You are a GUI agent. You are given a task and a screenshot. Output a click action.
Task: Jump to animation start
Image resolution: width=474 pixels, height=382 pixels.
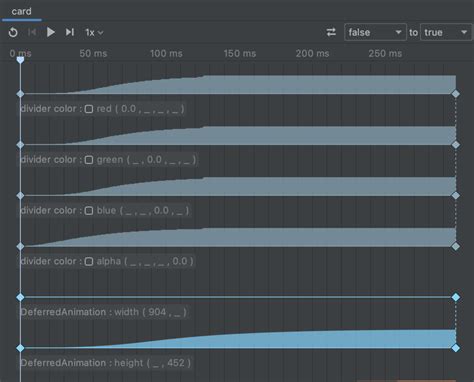click(32, 32)
